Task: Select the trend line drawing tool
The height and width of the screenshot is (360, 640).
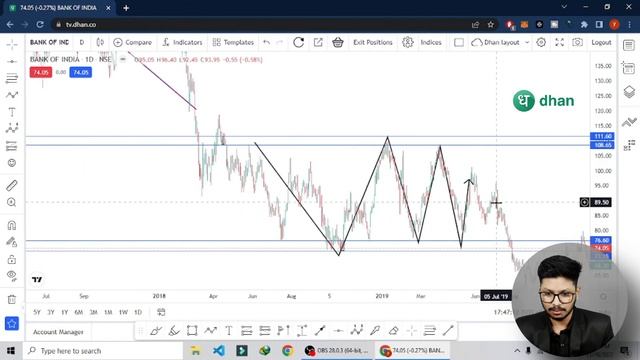Action: point(12,61)
